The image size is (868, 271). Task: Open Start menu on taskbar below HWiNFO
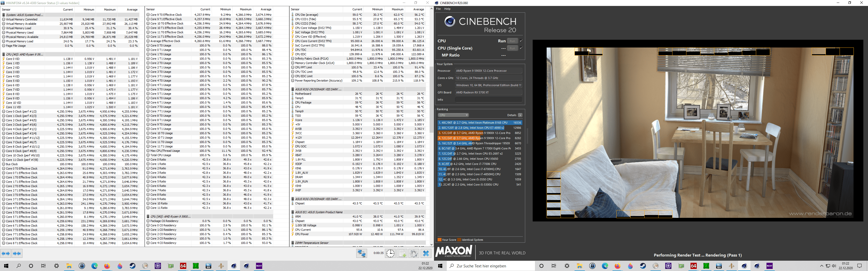[6, 266]
